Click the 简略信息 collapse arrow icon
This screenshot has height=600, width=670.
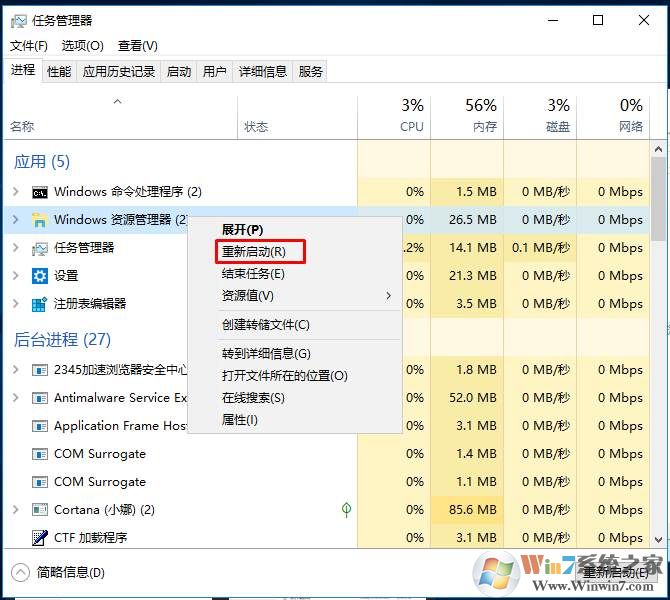[20, 573]
